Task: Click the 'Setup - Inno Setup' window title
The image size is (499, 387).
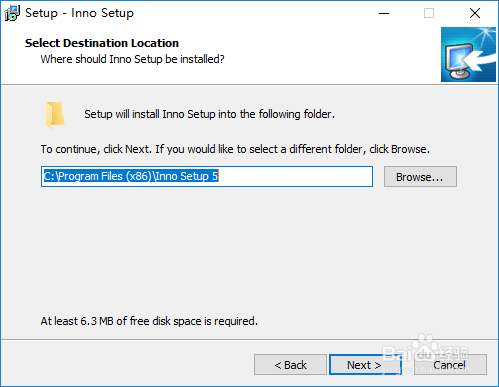Action: click(79, 13)
